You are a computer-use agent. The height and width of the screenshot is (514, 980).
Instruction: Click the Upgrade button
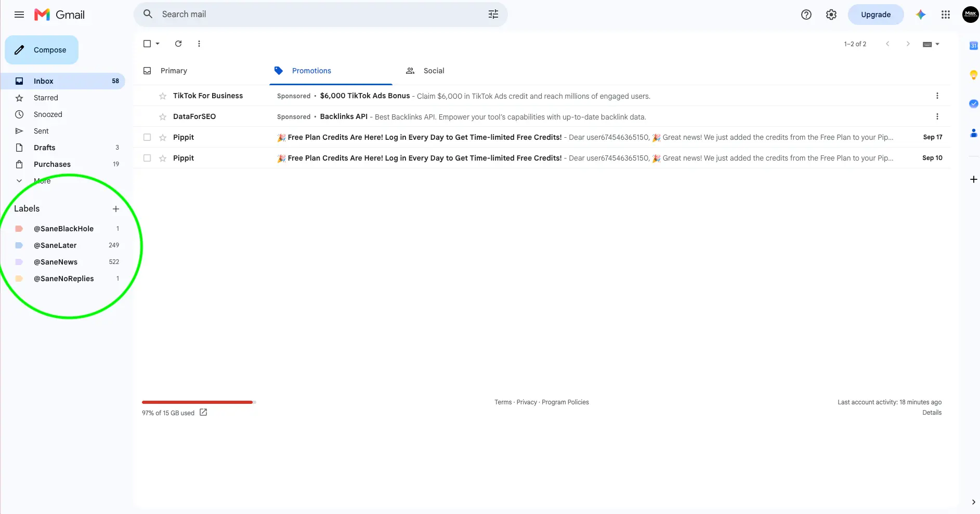click(x=876, y=15)
